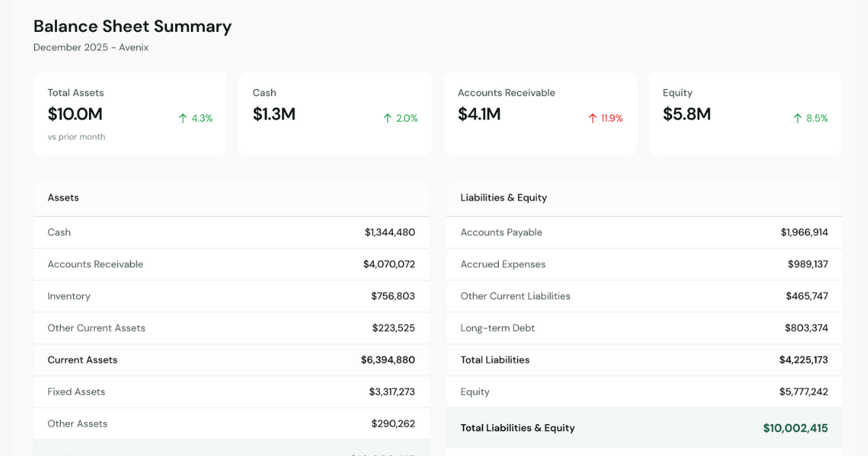Click the $1,966,914 Accounts Payable amount
868x456 pixels.
[804, 232]
